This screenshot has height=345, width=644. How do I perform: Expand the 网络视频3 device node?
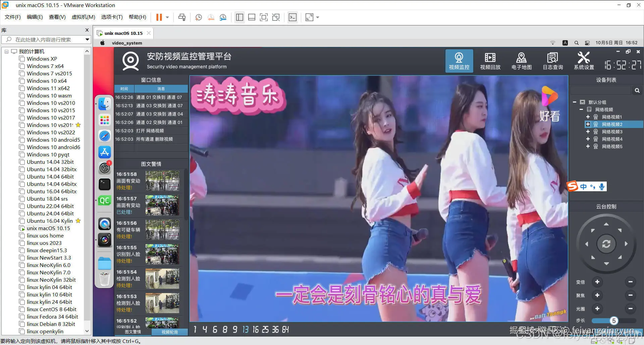(x=588, y=132)
